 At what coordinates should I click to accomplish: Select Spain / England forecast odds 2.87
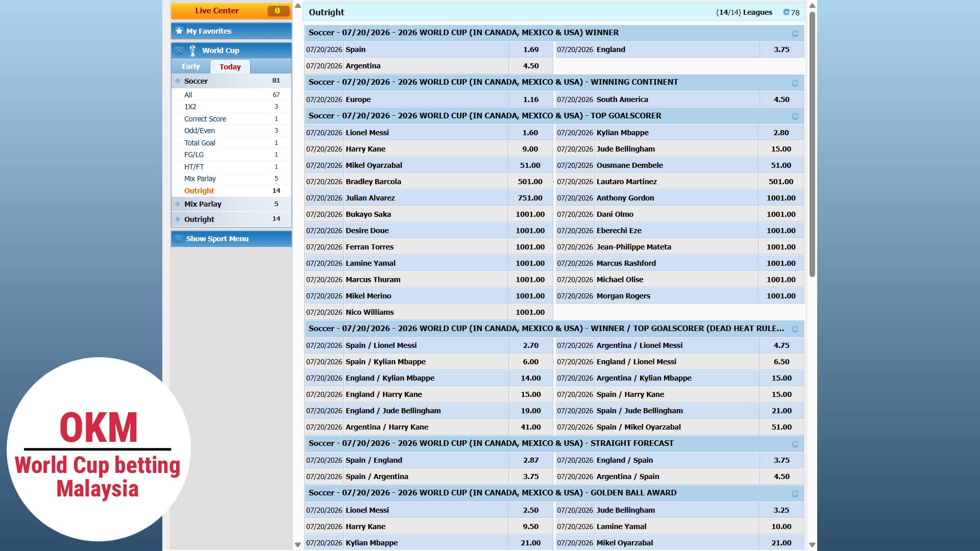click(531, 460)
